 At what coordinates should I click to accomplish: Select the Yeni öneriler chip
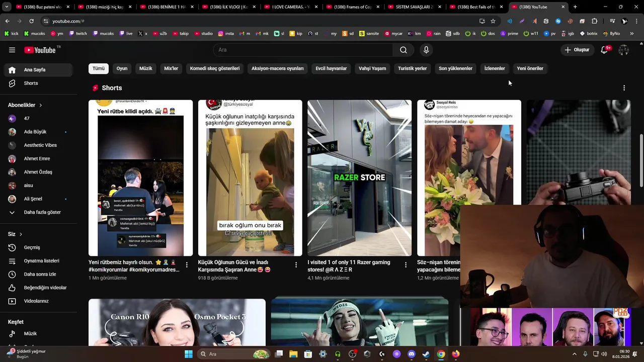coord(530,68)
